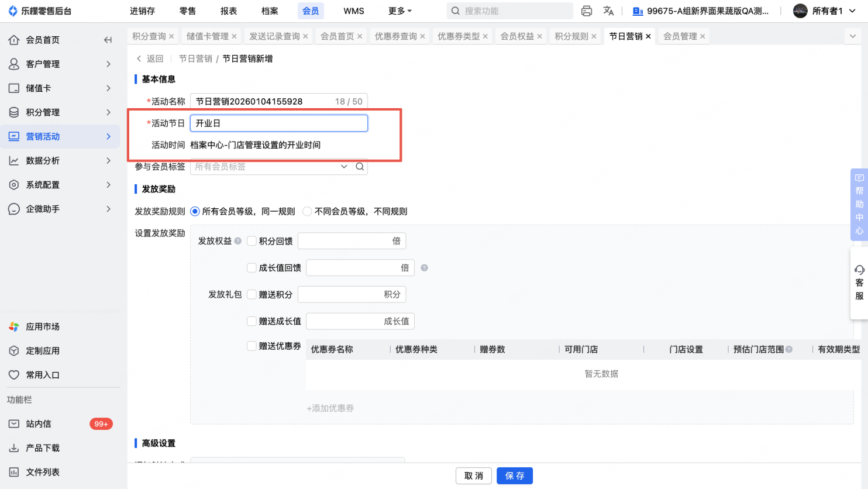Click the 储值卡 card icon
This screenshot has height=489, width=868.
click(x=14, y=88)
